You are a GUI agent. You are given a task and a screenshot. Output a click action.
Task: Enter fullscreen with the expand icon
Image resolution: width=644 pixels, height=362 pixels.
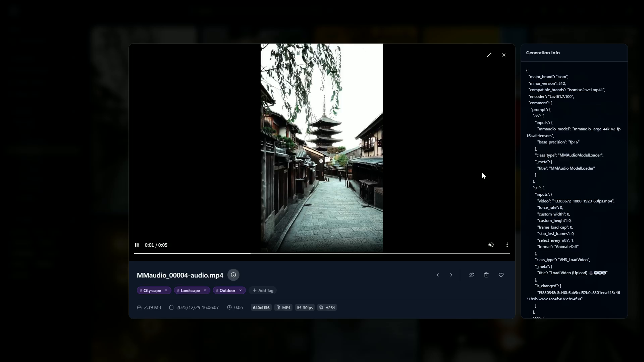click(489, 55)
